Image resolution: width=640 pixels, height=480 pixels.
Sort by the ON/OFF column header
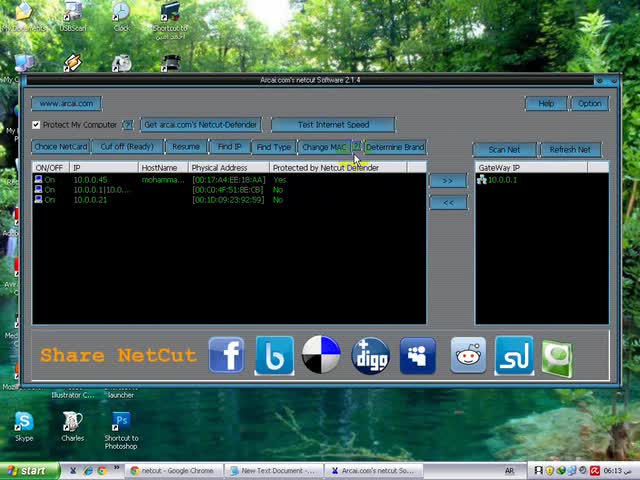pos(51,167)
